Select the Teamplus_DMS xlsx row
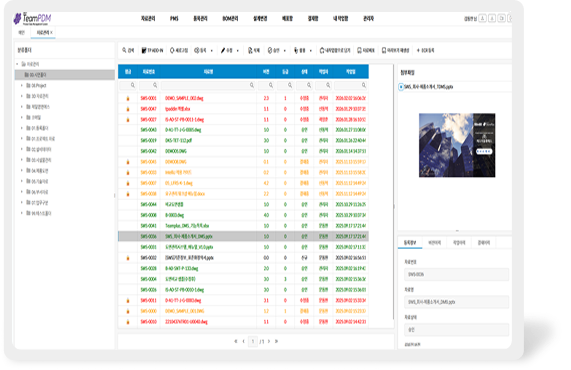Screen dimensions: 571x370 coord(243,226)
